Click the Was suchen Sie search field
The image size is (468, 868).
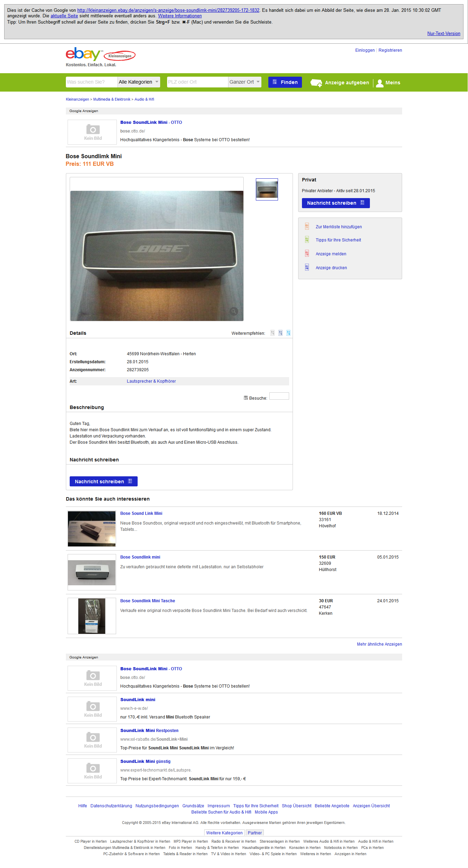click(x=92, y=82)
